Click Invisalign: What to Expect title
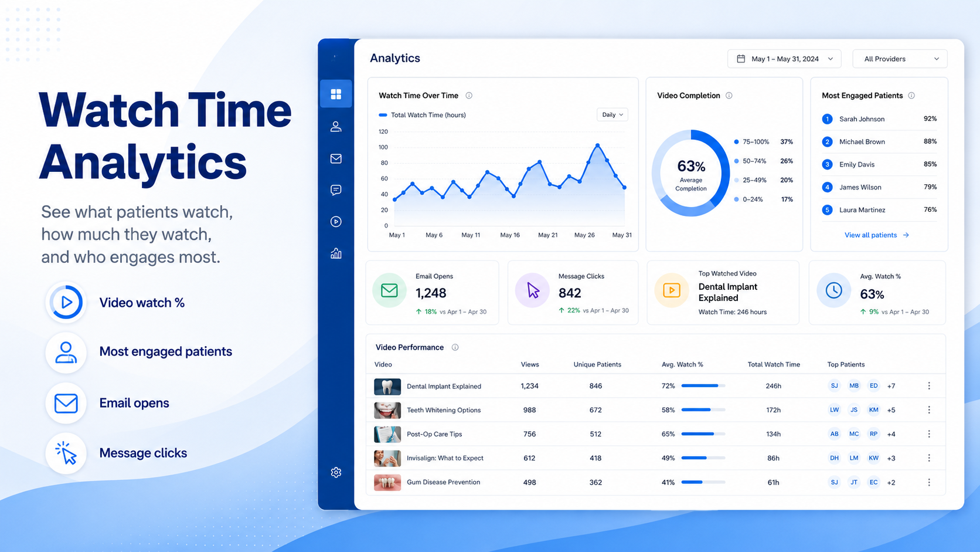The image size is (980, 552). click(445, 458)
